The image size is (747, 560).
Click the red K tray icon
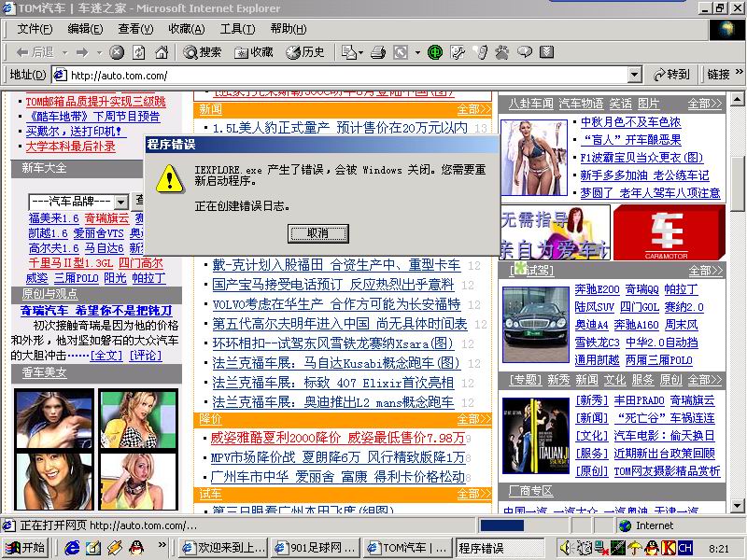point(669,548)
